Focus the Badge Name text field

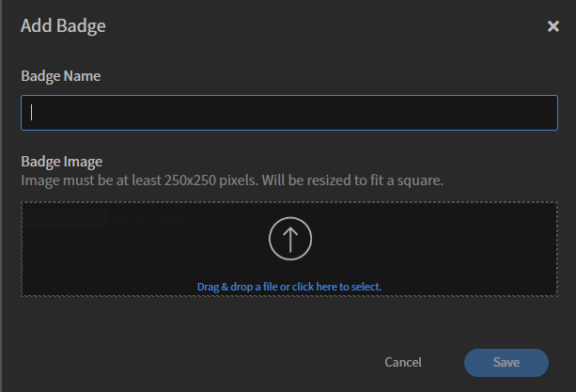tap(289, 113)
